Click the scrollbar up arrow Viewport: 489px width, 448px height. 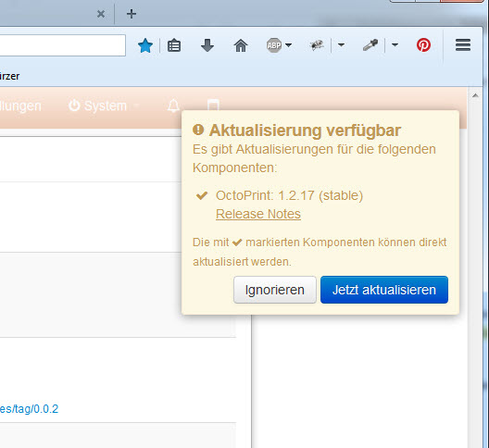[475, 95]
